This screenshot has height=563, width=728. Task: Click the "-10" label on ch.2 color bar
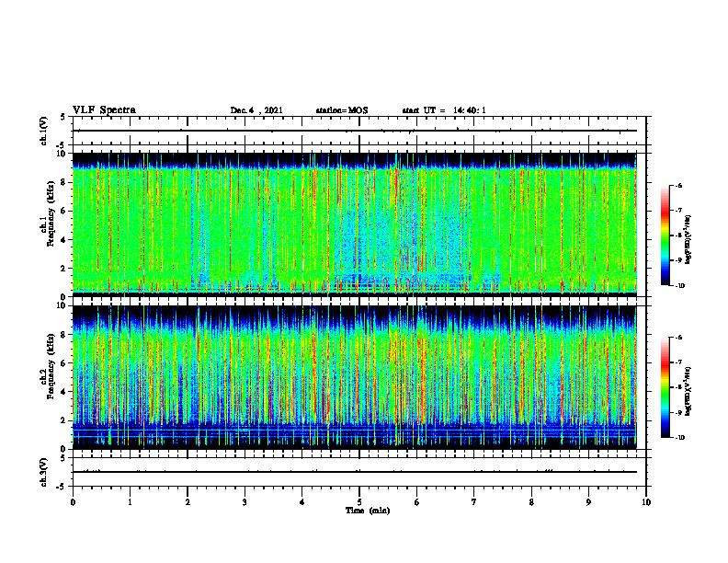[679, 438]
